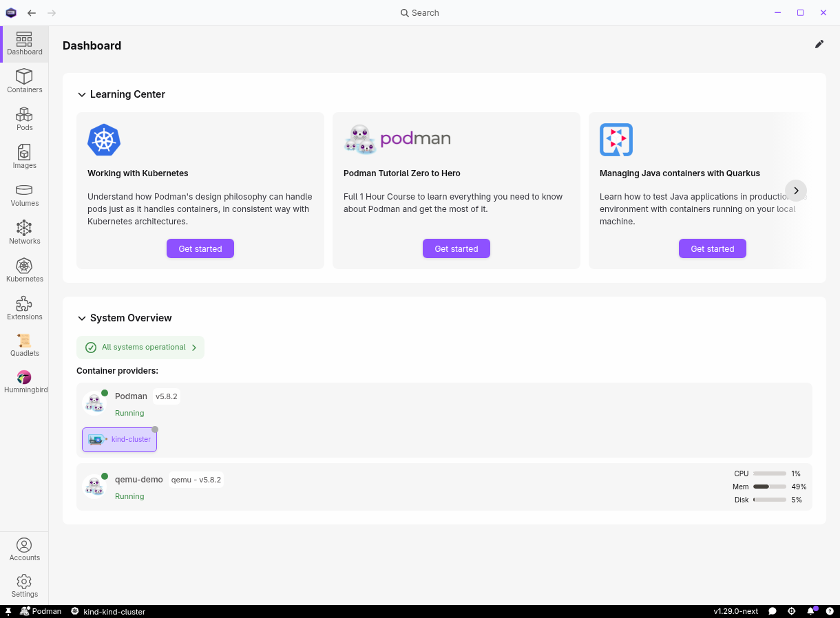Navigate back with the left arrow

(32, 12)
